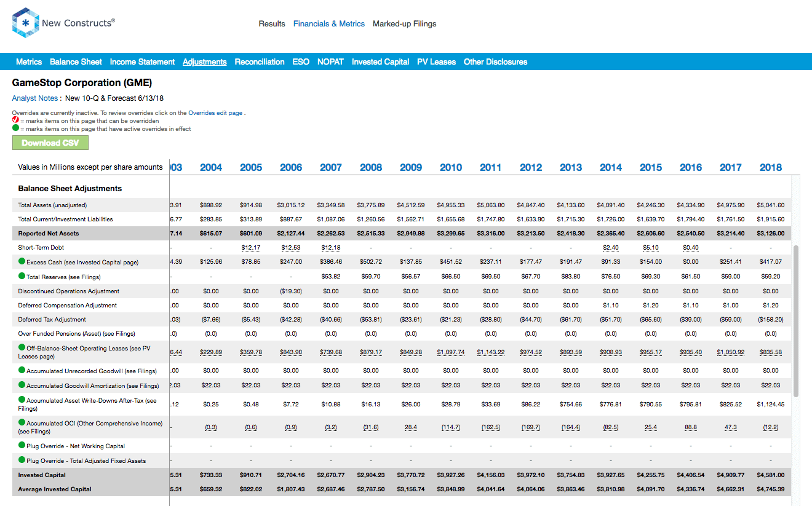Click the Invested Capital 2018 value $4,581.00
812x506 pixels.
[771, 475]
